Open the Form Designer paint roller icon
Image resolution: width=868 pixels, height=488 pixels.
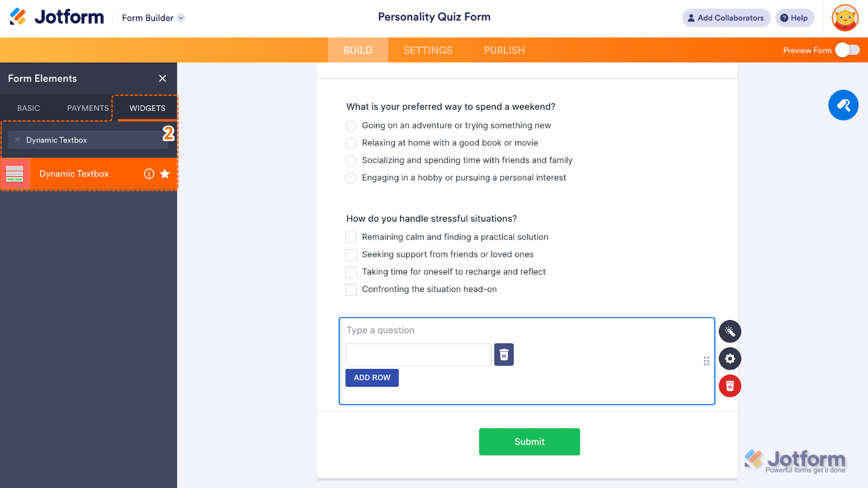tap(843, 105)
